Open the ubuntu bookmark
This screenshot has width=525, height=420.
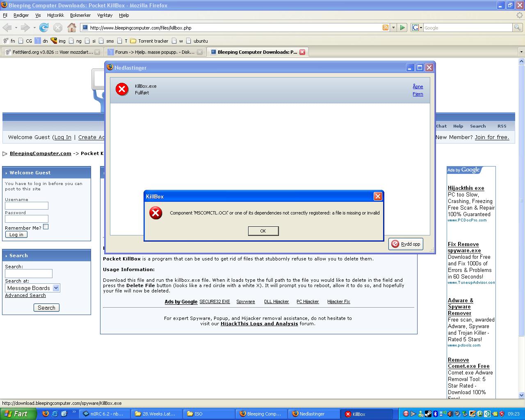click(197, 41)
